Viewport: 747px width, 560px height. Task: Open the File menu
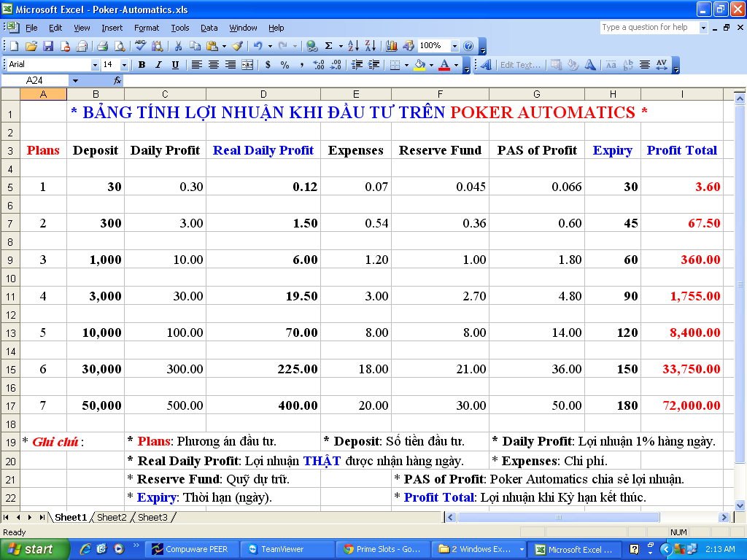pyautogui.click(x=31, y=28)
